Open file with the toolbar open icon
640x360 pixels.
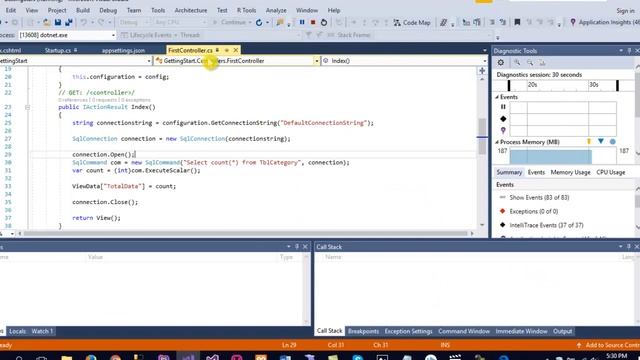click(x=47, y=22)
